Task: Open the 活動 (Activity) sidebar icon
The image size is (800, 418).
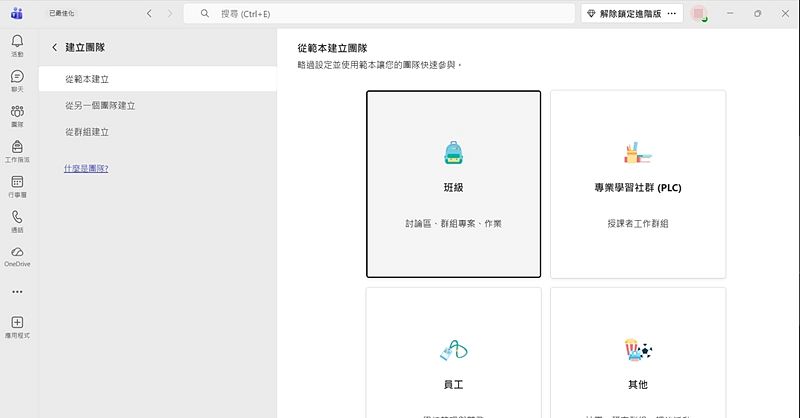Action: pos(17,44)
